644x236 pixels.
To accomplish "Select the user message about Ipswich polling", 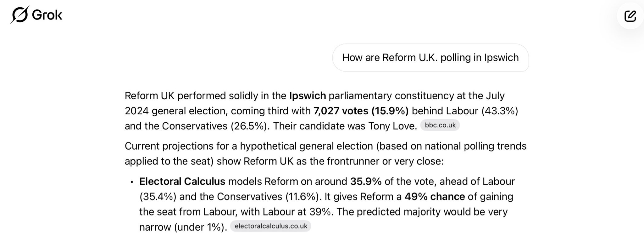I will point(430,58).
